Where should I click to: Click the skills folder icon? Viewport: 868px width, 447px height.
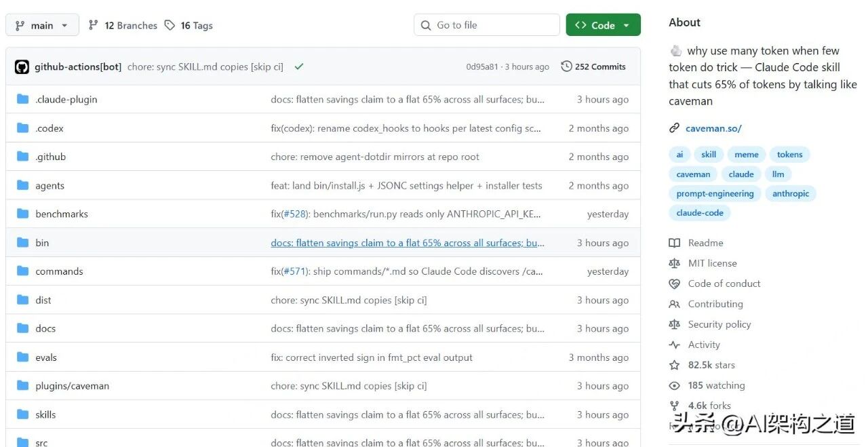click(23, 414)
